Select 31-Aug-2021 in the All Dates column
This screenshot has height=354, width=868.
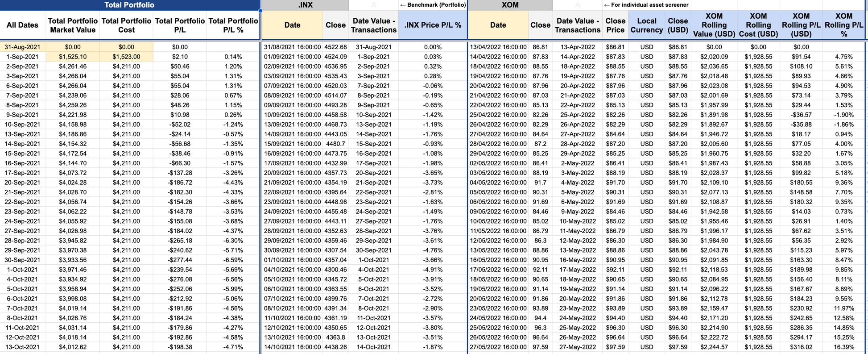pyautogui.click(x=22, y=47)
